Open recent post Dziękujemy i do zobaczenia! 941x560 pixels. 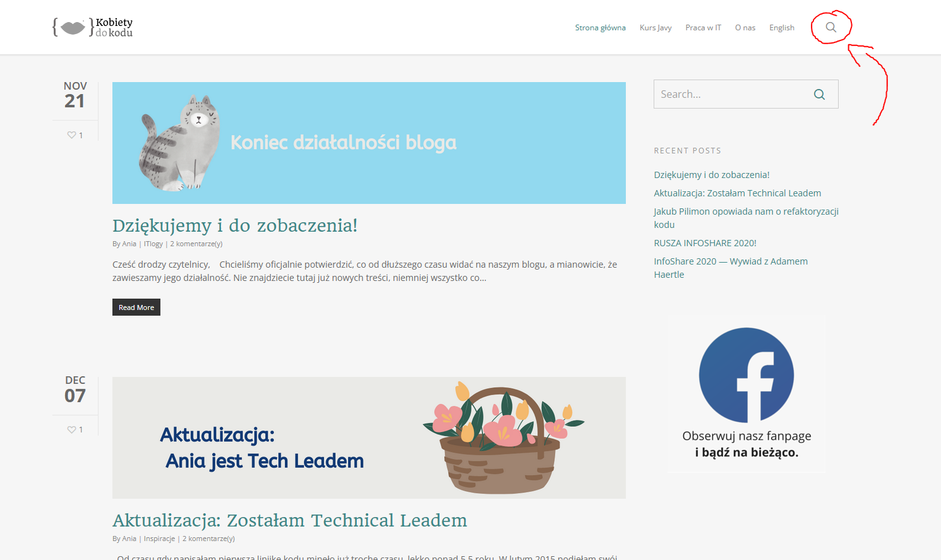712,175
